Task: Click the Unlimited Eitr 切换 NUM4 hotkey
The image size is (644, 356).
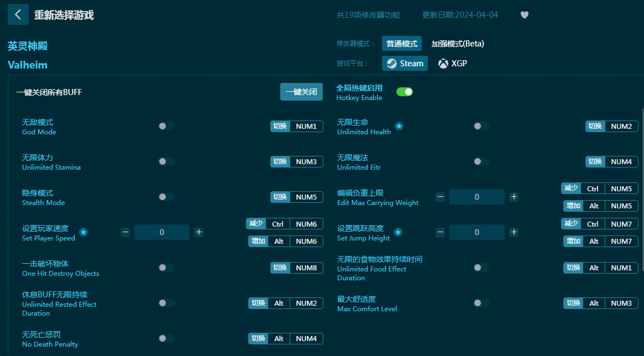Action: (x=611, y=161)
